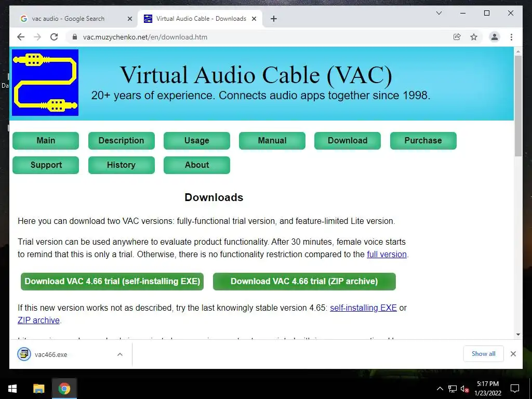The width and height of the screenshot is (532, 399).
Task: Open the Chrome profile avatar
Action: coord(495,37)
